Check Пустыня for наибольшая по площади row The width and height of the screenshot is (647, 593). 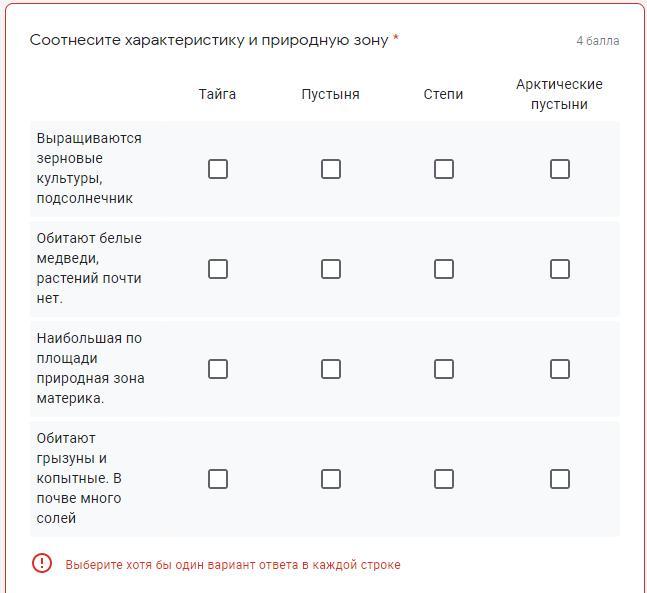[331, 369]
